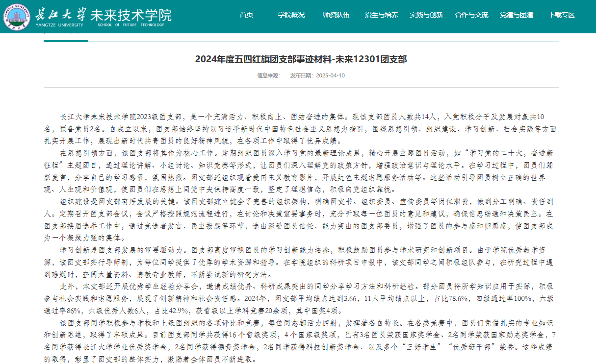This screenshot has width=596, height=364.
Task: Click the paragraph starting 此外，本支部还开展
Action: 301,298
